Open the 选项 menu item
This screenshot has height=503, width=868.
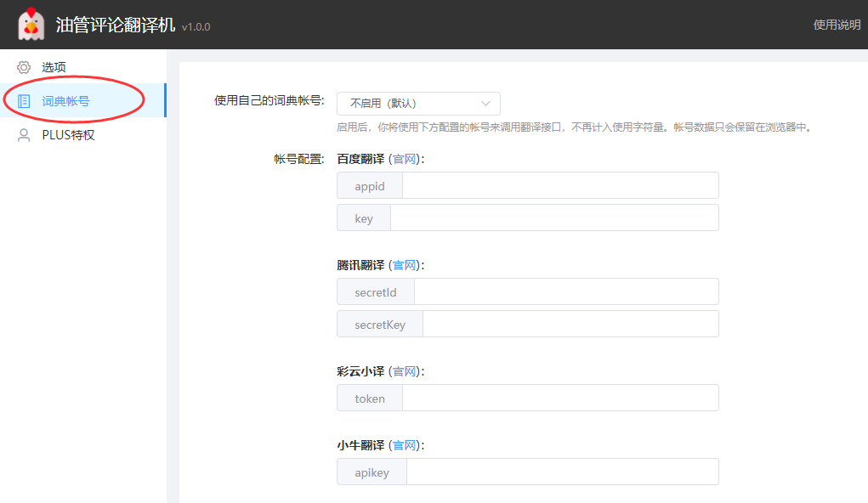click(83, 67)
